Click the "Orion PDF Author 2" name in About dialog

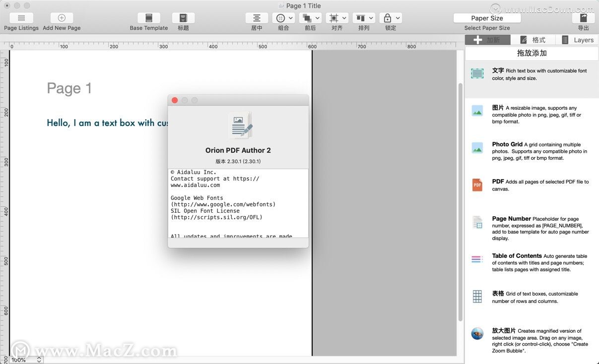tap(238, 150)
